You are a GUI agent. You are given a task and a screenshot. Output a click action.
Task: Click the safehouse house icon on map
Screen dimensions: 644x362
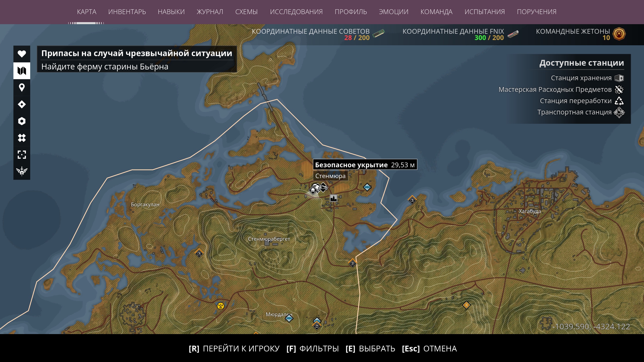(313, 190)
